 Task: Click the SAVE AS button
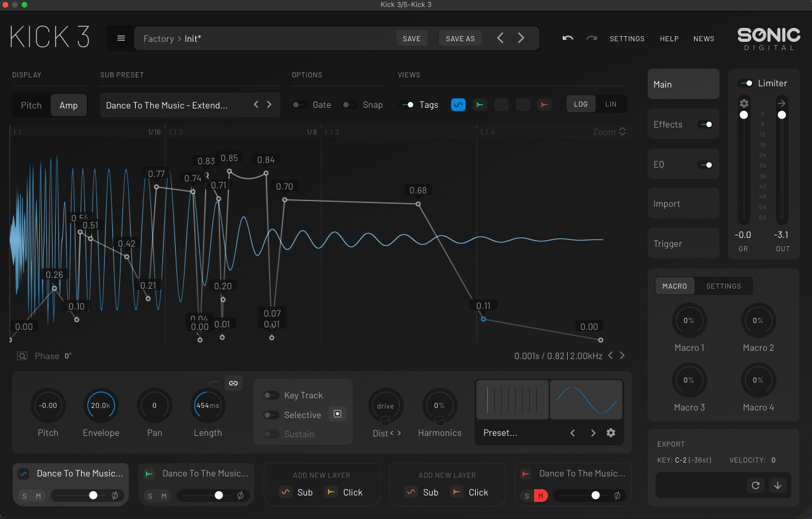click(x=460, y=39)
